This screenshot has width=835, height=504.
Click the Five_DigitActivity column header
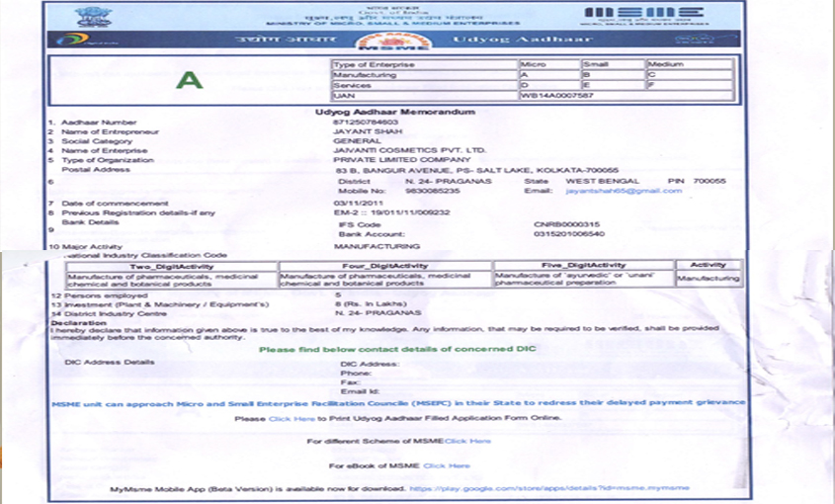583,266
